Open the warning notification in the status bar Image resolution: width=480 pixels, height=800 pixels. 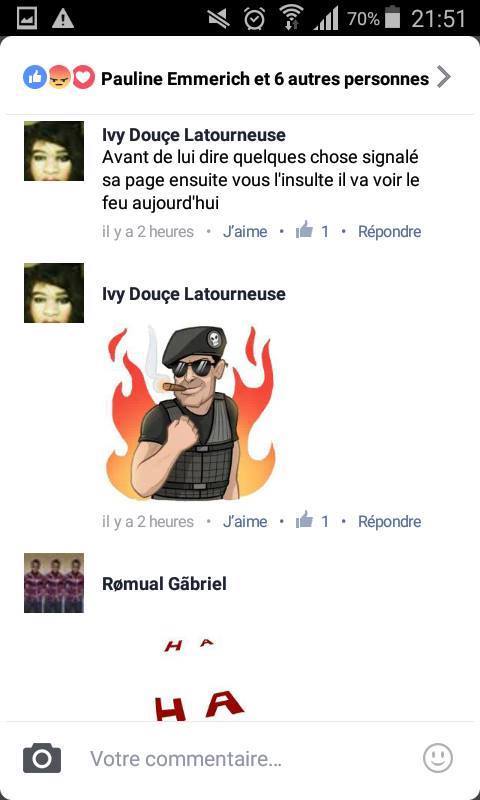(63, 19)
